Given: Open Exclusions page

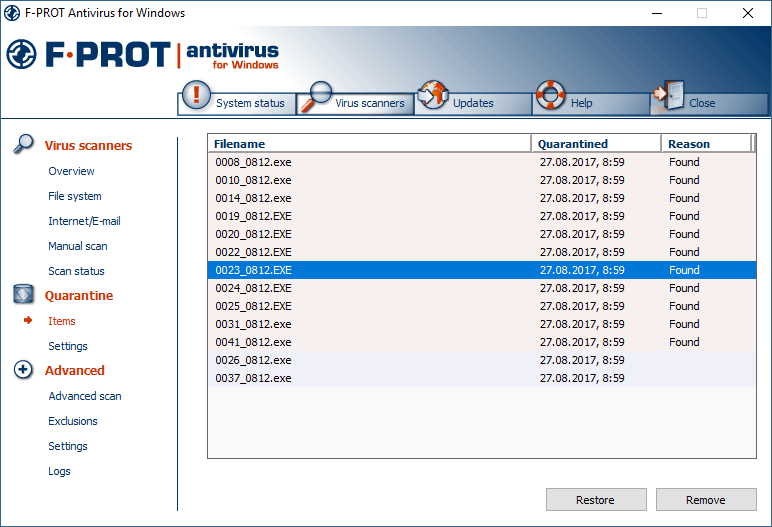Looking at the screenshot, I should click(x=73, y=421).
